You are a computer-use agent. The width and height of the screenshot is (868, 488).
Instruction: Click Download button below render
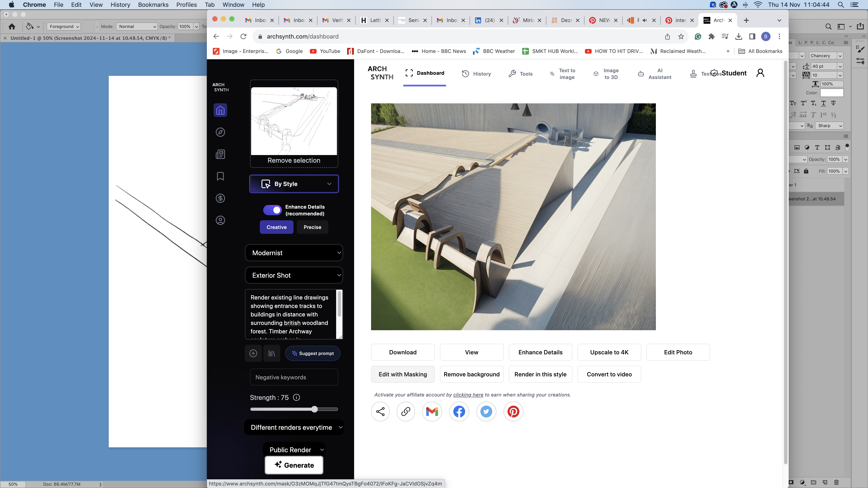click(x=403, y=352)
